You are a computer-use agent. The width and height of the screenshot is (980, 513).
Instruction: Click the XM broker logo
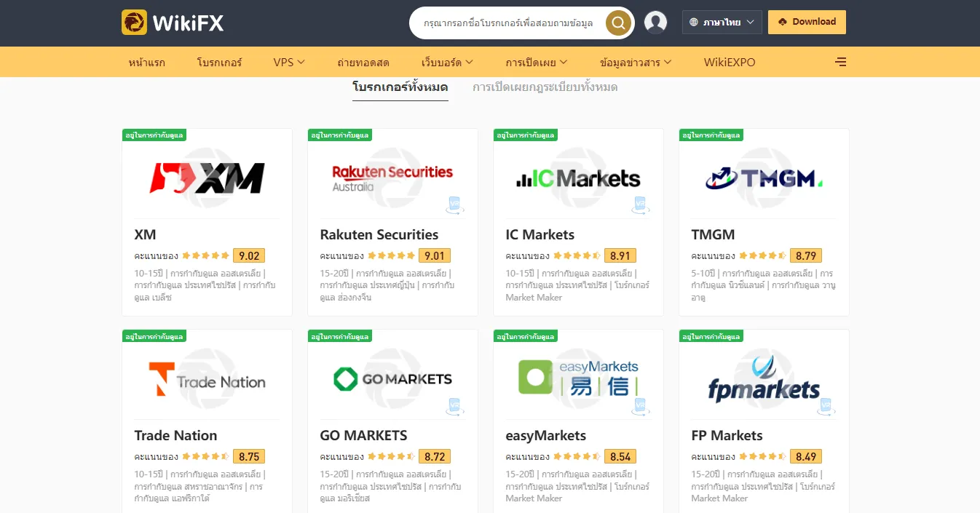207,178
